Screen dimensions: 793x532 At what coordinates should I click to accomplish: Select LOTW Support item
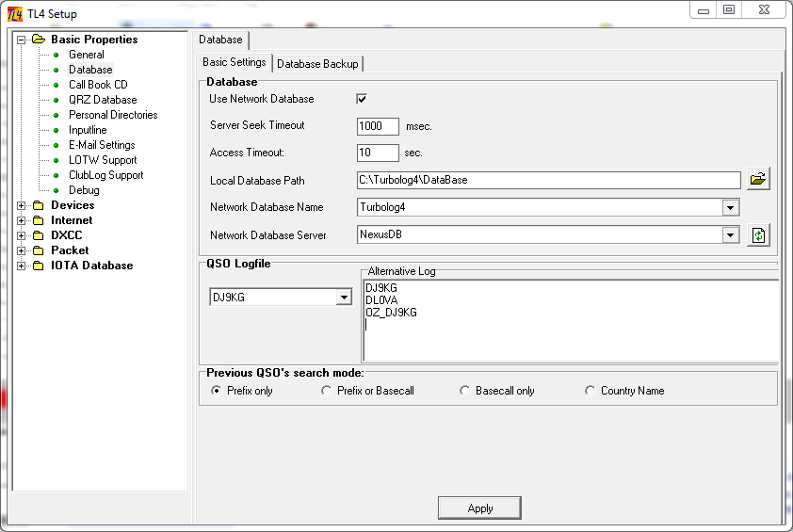[103, 160]
